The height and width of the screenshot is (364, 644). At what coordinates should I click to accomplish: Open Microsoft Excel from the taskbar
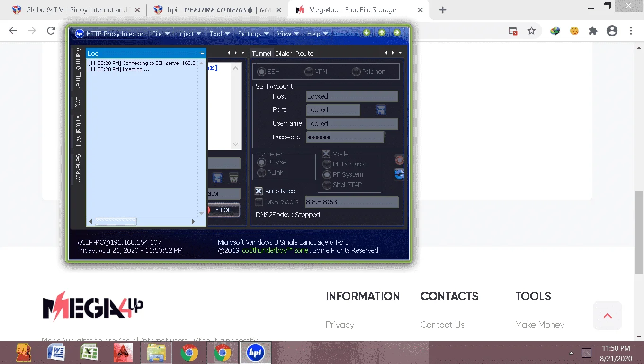89,353
